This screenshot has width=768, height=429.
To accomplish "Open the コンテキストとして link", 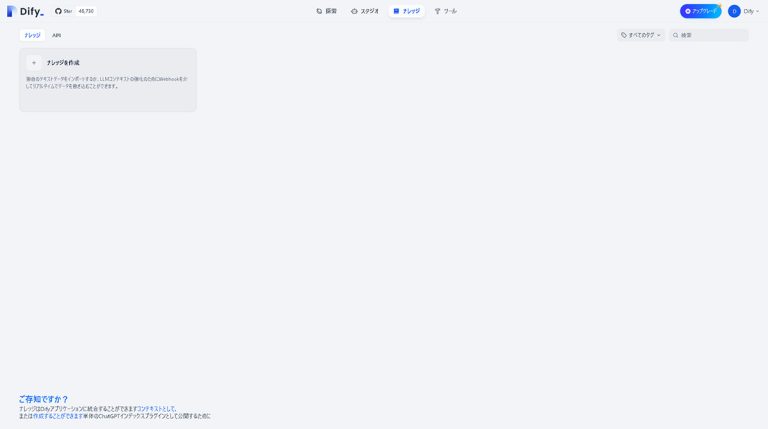I will 156,408.
